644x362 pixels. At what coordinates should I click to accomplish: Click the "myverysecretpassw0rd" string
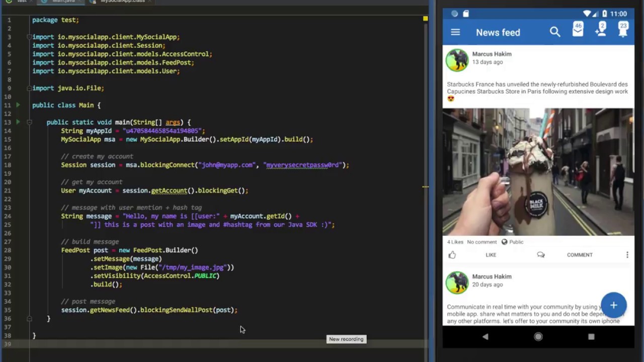pyautogui.click(x=302, y=165)
